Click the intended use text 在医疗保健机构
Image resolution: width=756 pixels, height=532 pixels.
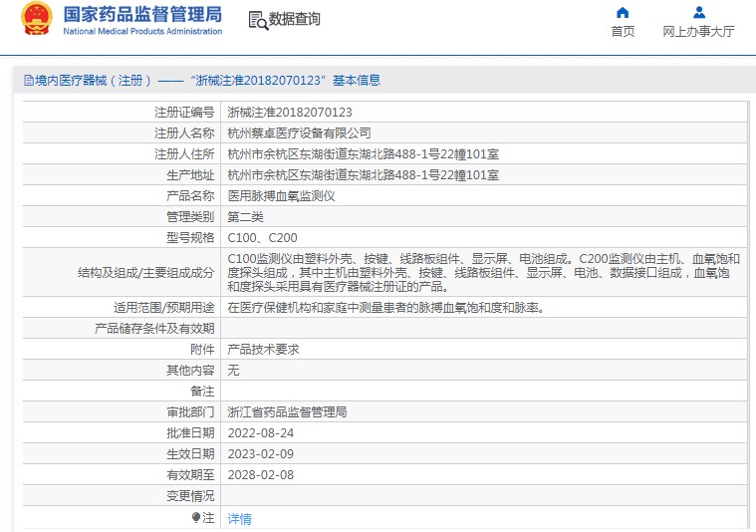tap(386, 307)
